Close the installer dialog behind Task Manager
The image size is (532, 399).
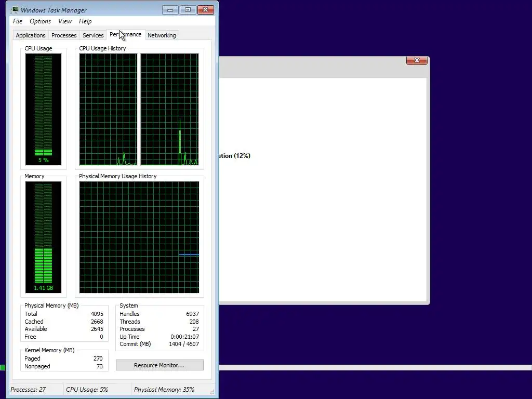point(417,60)
